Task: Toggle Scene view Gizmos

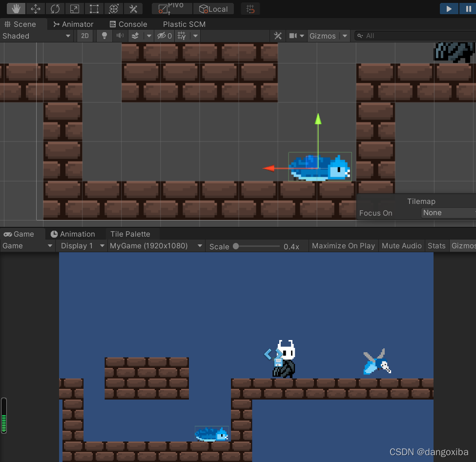Action: pyautogui.click(x=323, y=36)
